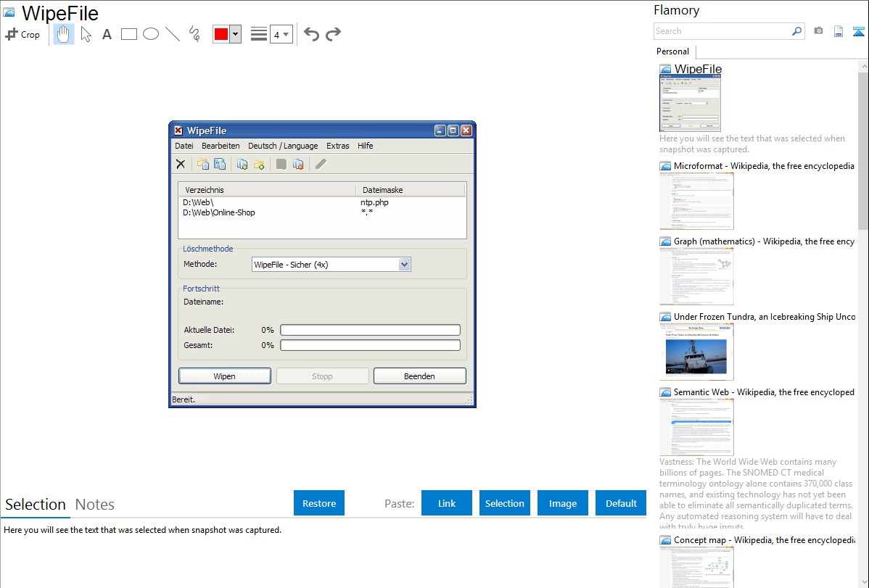The image size is (869, 588).
Task: Switch to the Personal tab
Action: point(673,51)
